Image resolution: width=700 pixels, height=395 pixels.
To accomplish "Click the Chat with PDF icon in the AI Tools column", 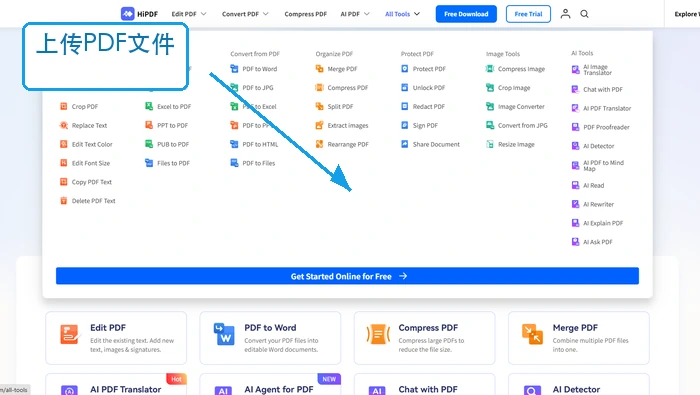I will tap(575, 89).
